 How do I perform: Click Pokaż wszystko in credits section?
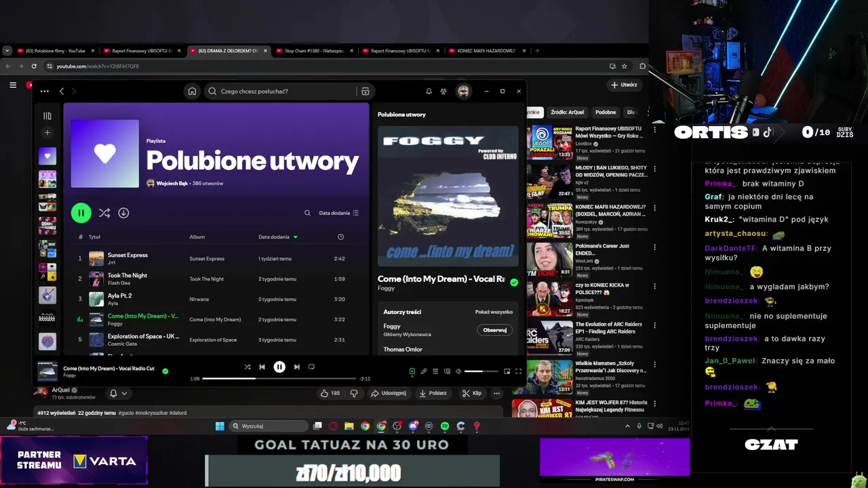(x=494, y=312)
